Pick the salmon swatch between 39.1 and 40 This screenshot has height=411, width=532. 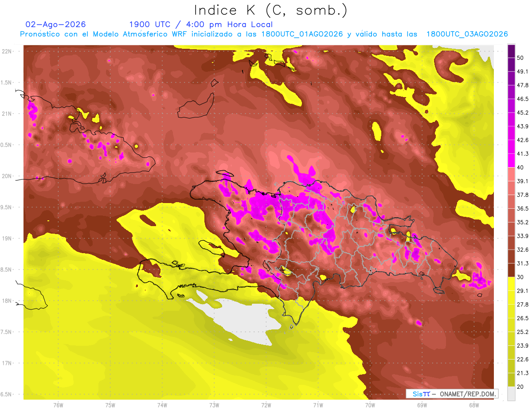pos(511,174)
